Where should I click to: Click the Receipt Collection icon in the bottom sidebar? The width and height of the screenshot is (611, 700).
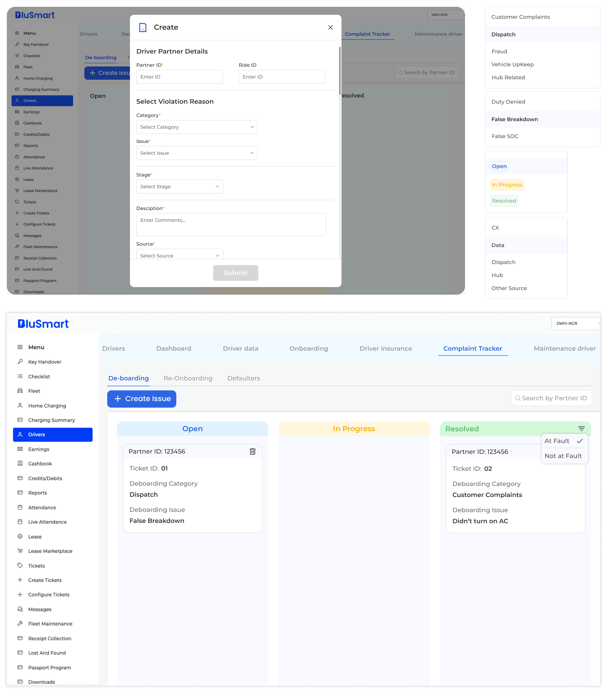20,638
